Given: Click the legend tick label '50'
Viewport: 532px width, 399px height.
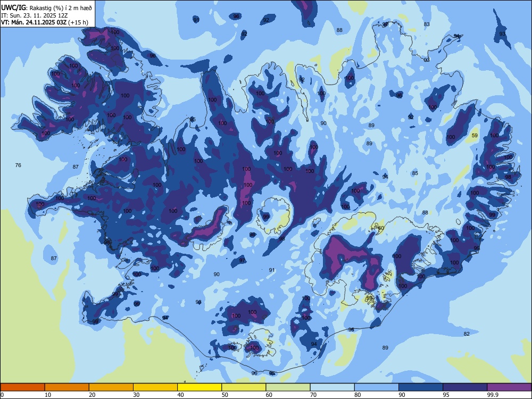Looking at the screenshot, I should click(x=225, y=395).
